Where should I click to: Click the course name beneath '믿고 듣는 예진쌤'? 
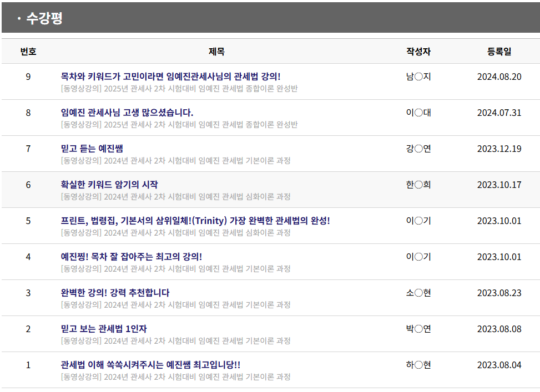(175, 161)
